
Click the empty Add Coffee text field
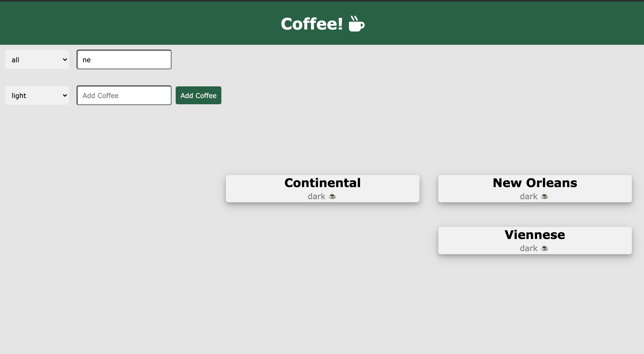124,95
